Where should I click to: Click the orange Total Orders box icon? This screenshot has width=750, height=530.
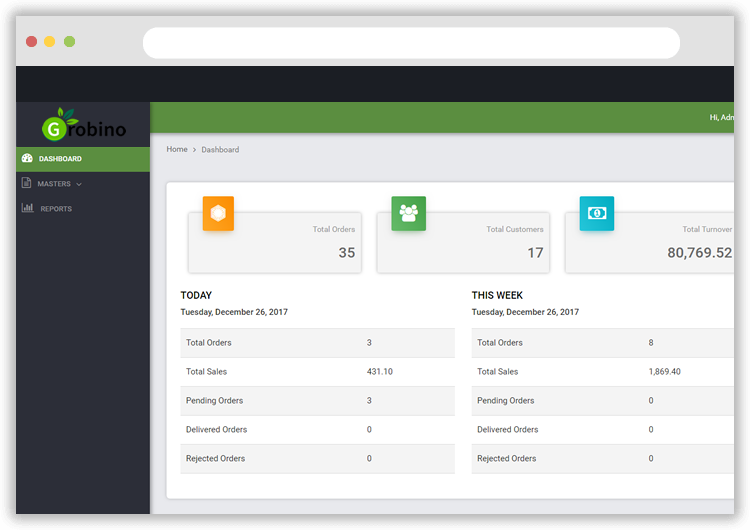218,213
